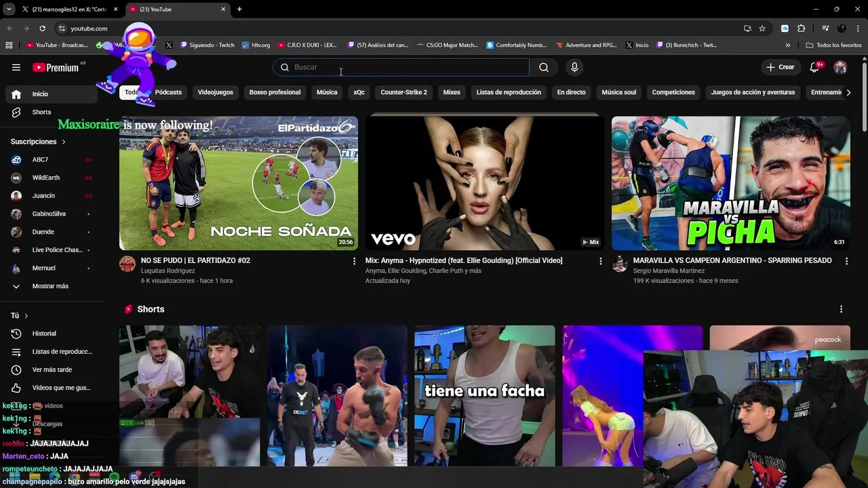Image resolution: width=868 pixels, height=488 pixels.
Task: Open options for MARAVILLA VS CAMPEON video
Action: click(846, 261)
